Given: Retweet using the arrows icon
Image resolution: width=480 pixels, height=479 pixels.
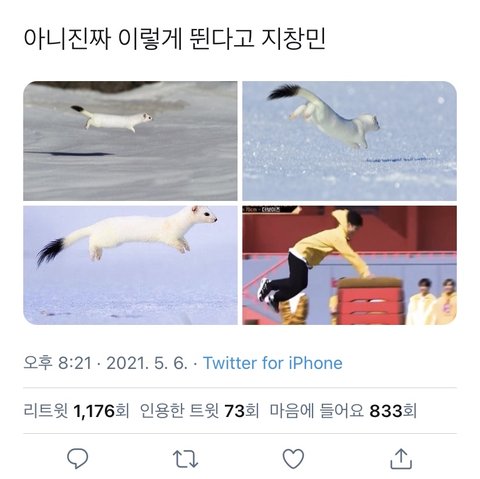Looking at the screenshot, I should tap(185, 459).
